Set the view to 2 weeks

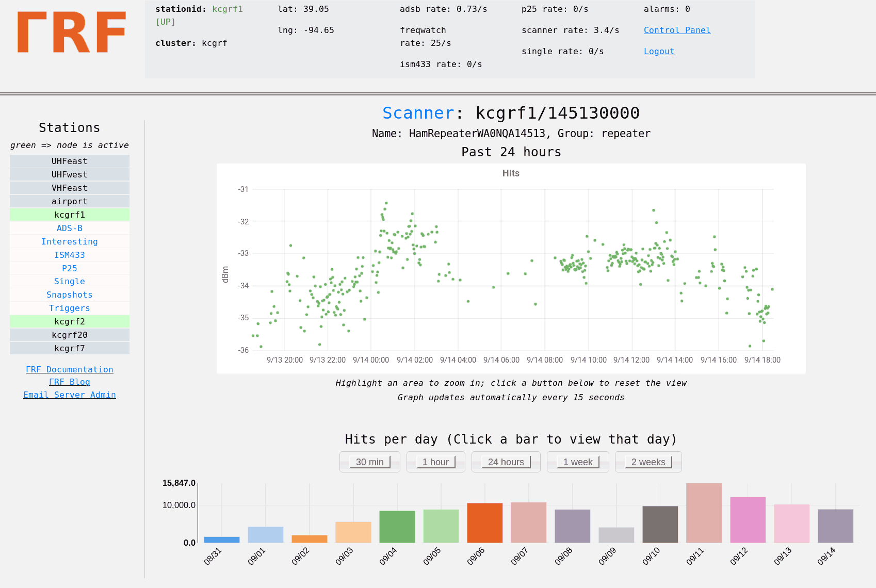tap(648, 462)
